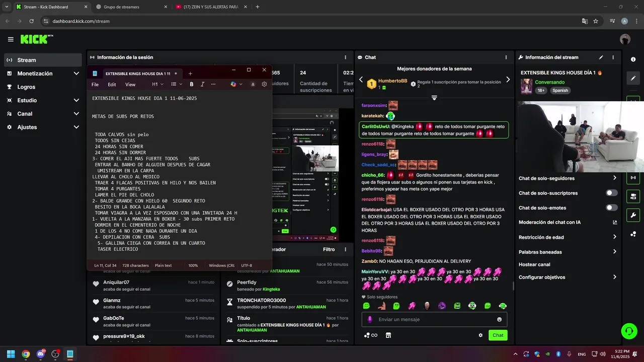Screen dimensions: 644x362
Task: Go to Stream in the Kick sidebar
Action: pyautogui.click(x=42, y=60)
